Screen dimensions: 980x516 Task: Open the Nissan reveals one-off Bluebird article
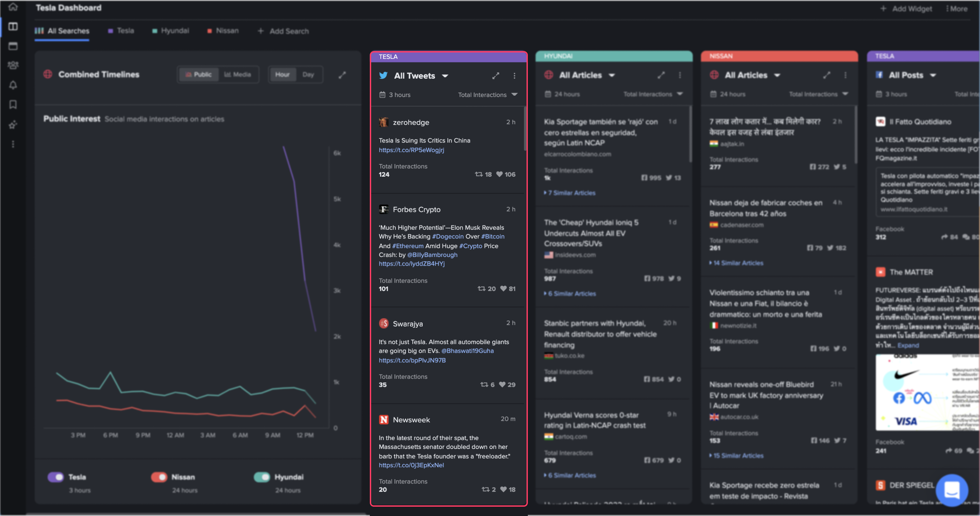click(766, 395)
